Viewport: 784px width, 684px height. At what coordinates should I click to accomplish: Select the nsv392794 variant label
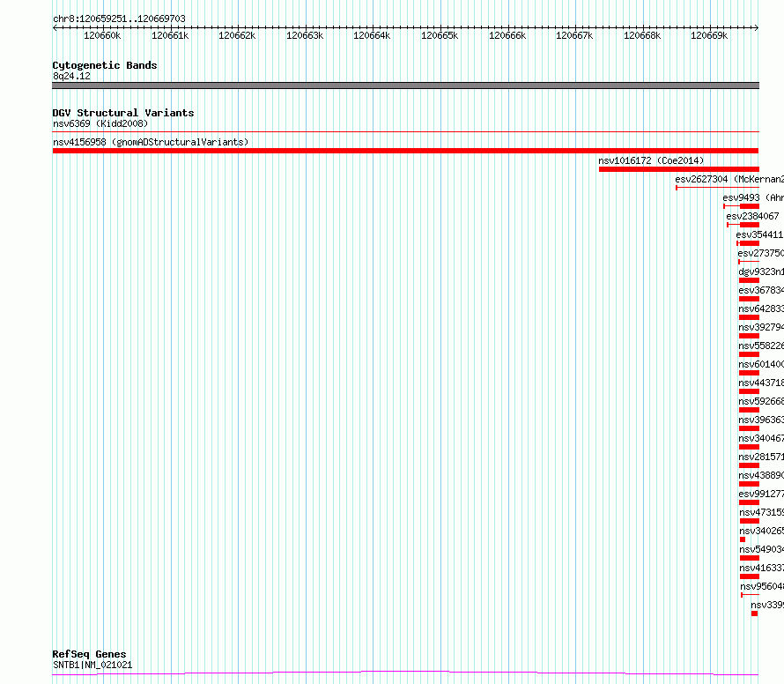coord(761,327)
